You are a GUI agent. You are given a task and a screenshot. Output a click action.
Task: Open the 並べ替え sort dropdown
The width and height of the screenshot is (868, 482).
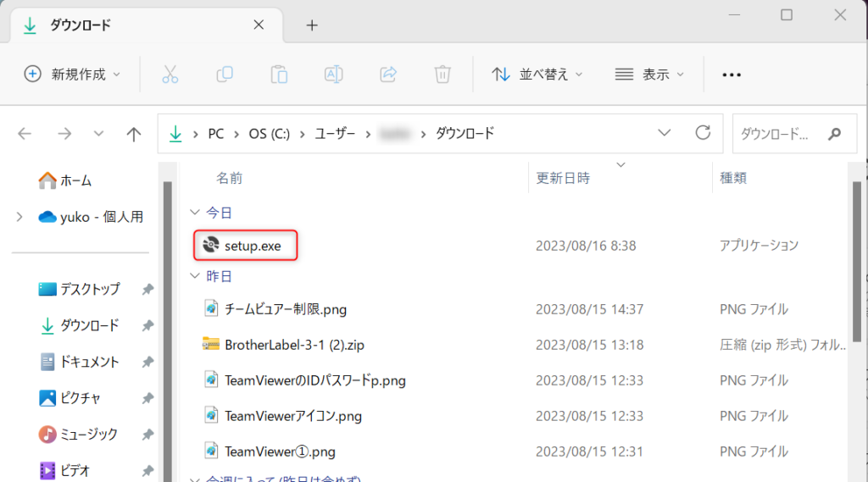click(x=537, y=75)
